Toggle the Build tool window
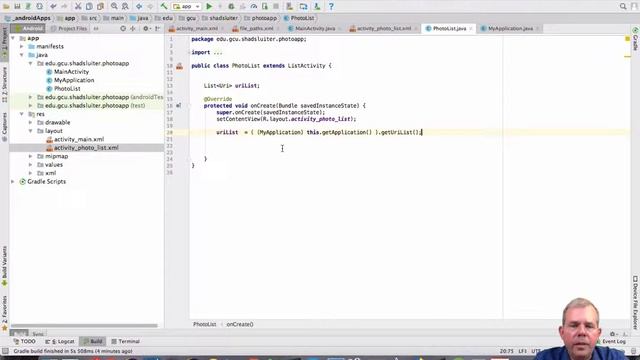This screenshot has width=640, height=360. [93, 341]
